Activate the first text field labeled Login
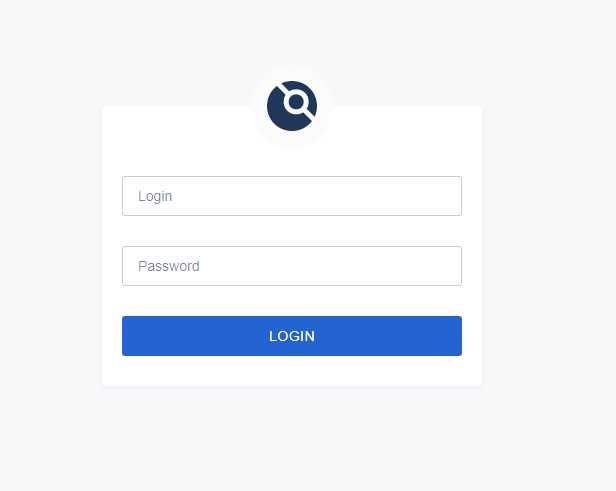Image resolution: width=616 pixels, height=491 pixels. [292, 196]
